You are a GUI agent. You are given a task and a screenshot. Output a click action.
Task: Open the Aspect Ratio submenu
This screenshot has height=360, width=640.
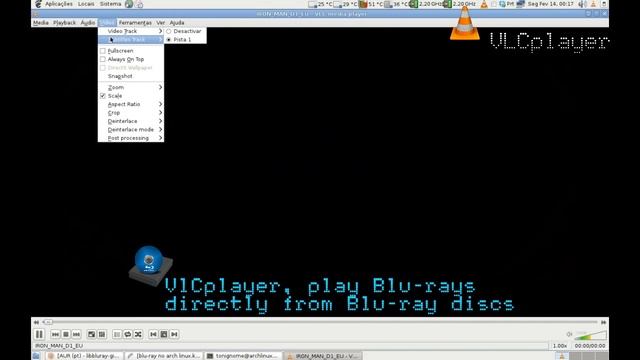coord(131,104)
